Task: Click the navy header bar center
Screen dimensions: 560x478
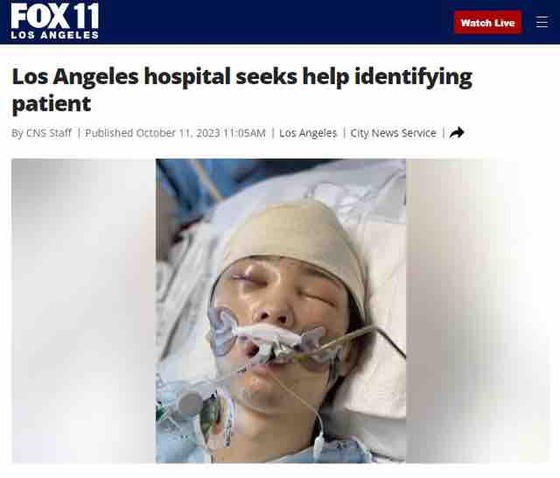Action: [x=280, y=22]
